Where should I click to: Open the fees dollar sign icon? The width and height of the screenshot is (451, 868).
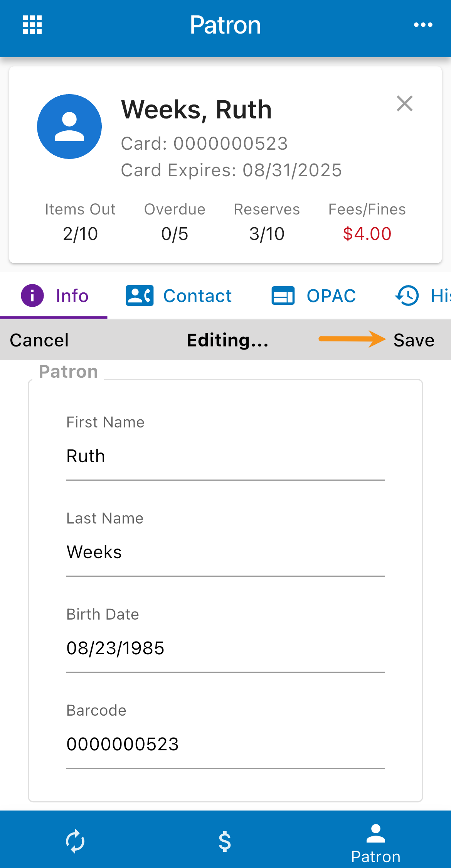click(x=225, y=841)
